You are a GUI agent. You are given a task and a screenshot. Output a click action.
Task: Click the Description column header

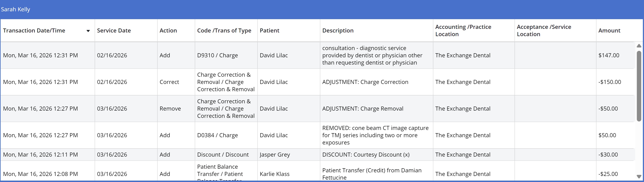[x=338, y=30]
